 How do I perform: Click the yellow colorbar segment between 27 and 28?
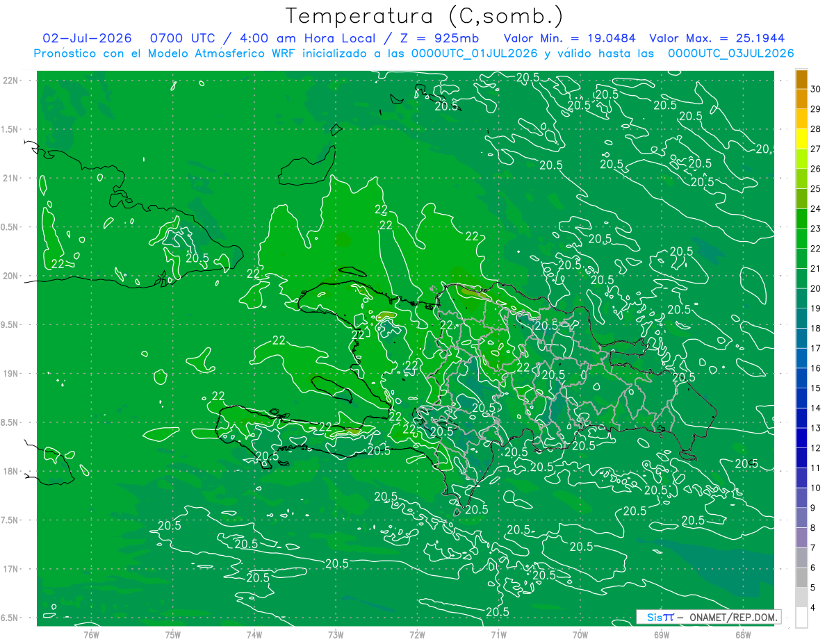[801, 138]
